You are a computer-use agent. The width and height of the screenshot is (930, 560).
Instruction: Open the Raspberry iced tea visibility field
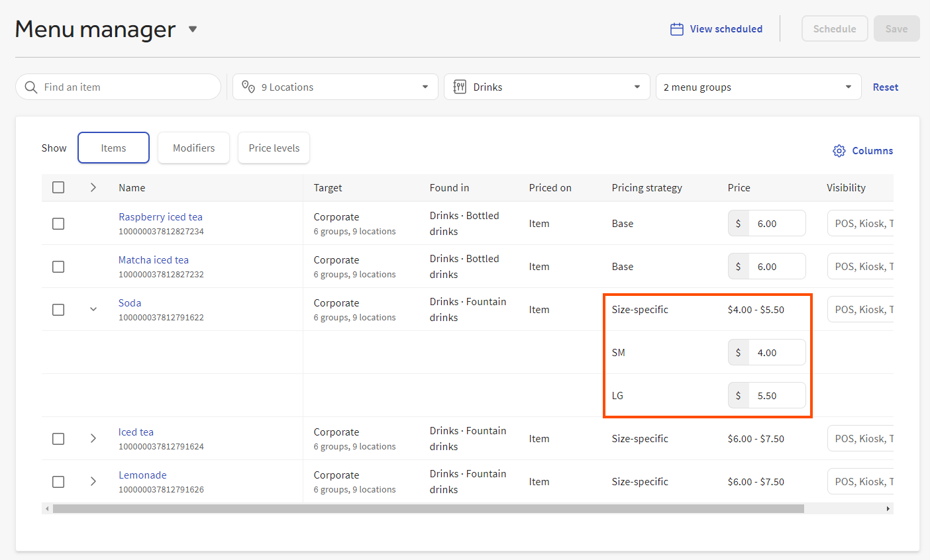(860, 223)
